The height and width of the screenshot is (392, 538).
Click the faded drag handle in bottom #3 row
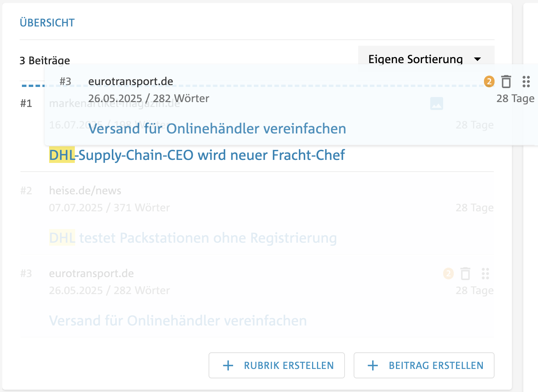click(x=485, y=273)
